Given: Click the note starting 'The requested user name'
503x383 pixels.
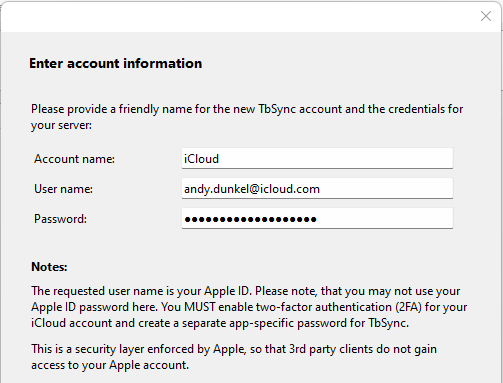Looking at the screenshot, I should (x=249, y=307).
